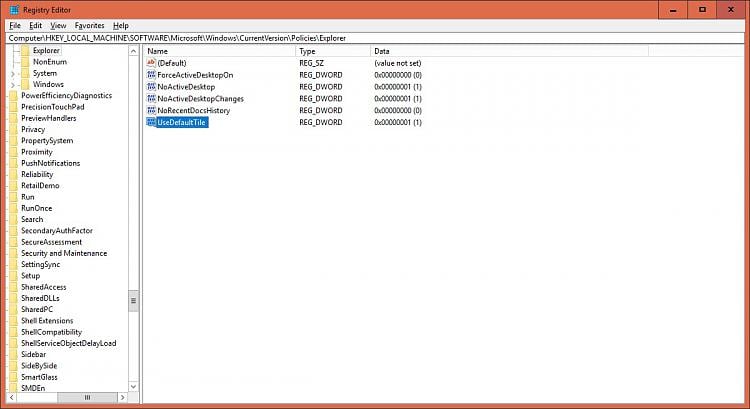Viewport: 750px width, 409px height.
Task: Click the RetailDemo folder icon
Action: (x=13, y=186)
